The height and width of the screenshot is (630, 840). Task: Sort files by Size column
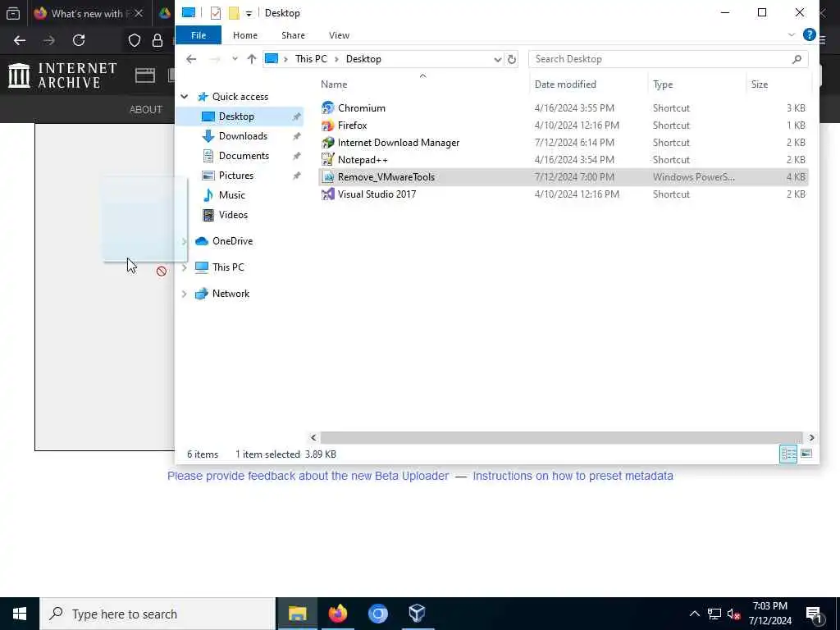(x=759, y=84)
